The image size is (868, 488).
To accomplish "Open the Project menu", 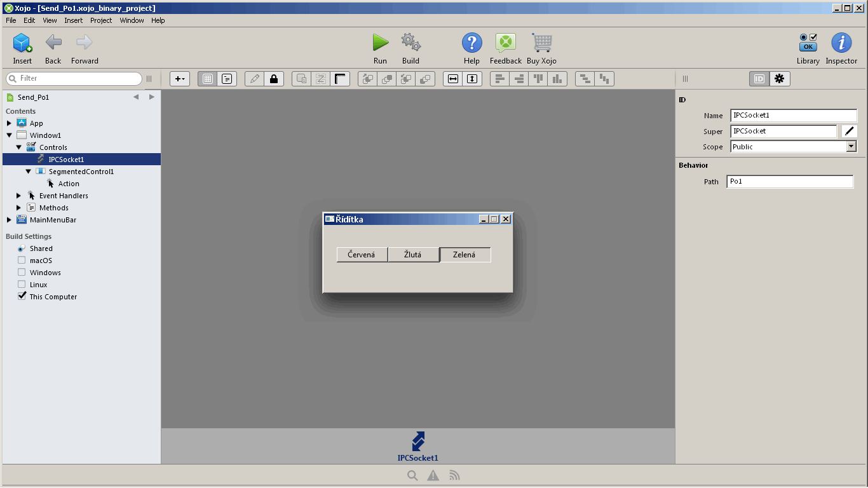I will (x=101, y=20).
